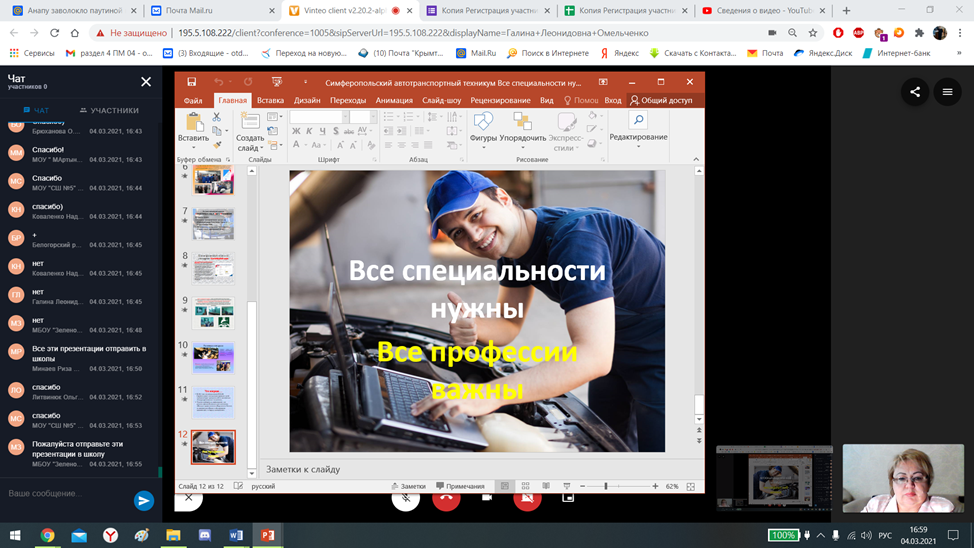Click the Format Painter brush icon
Viewport: 974px width, 548px height.
pos(217,145)
